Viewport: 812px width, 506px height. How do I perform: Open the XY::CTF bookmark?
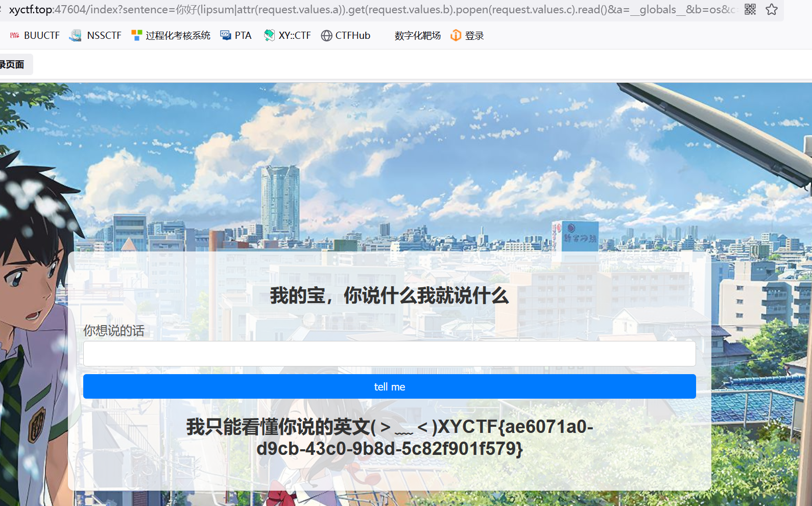pos(288,35)
